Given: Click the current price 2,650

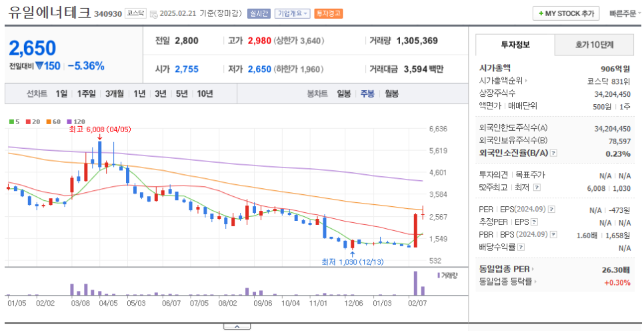Looking at the screenshot, I should pyautogui.click(x=32, y=48).
